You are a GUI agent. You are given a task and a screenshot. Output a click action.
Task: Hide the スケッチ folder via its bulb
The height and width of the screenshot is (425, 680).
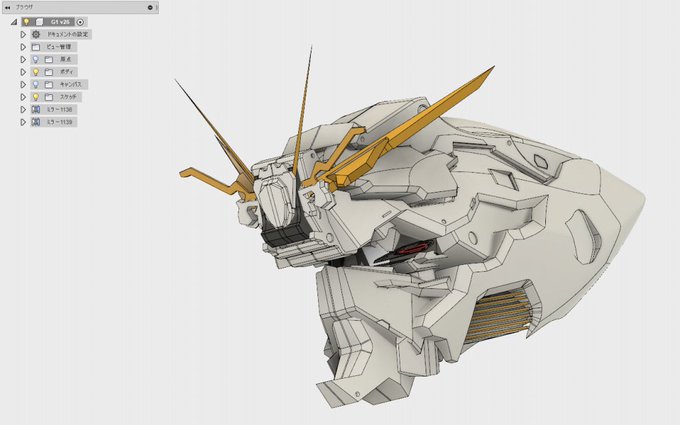click(x=36, y=97)
